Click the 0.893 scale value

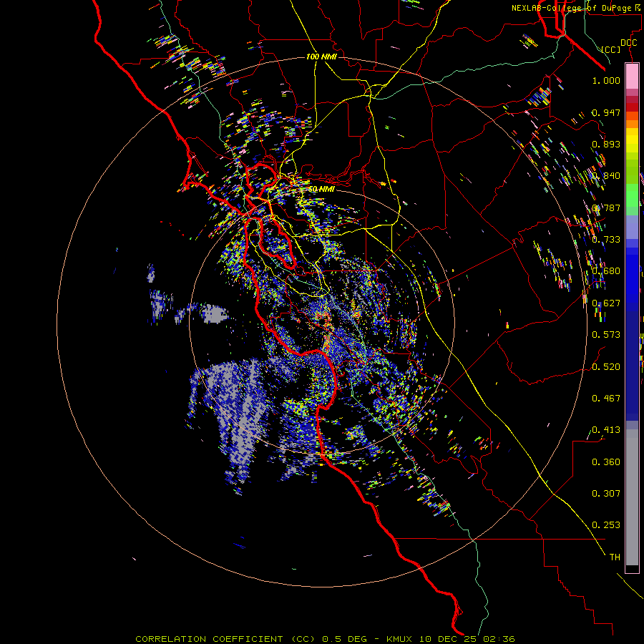click(x=606, y=144)
